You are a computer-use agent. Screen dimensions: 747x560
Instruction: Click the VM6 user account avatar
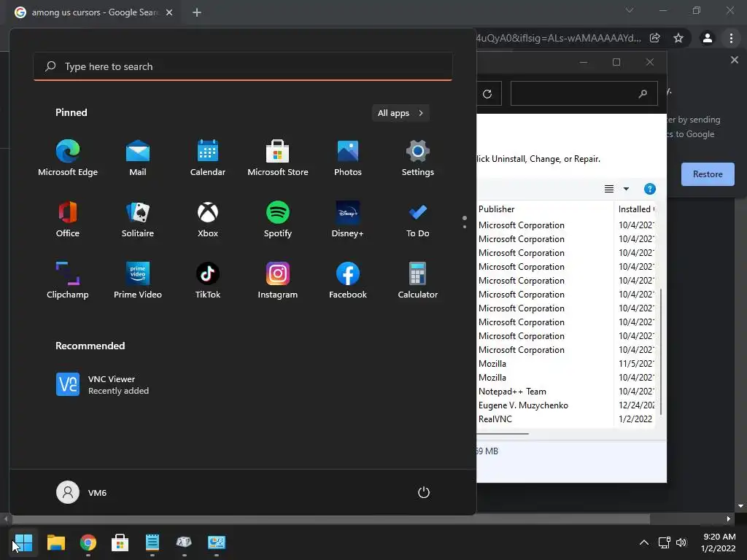[68, 492]
